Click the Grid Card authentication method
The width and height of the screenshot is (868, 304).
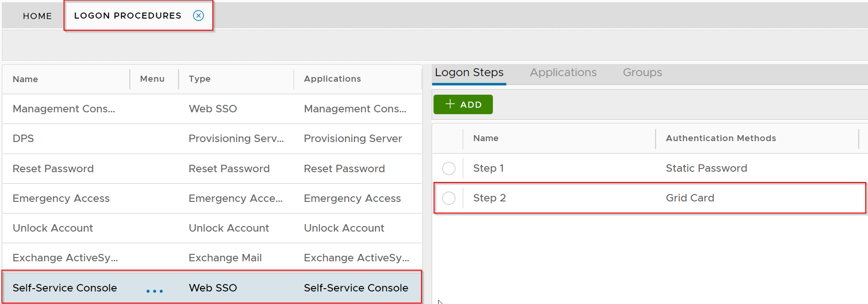(x=689, y=198)
